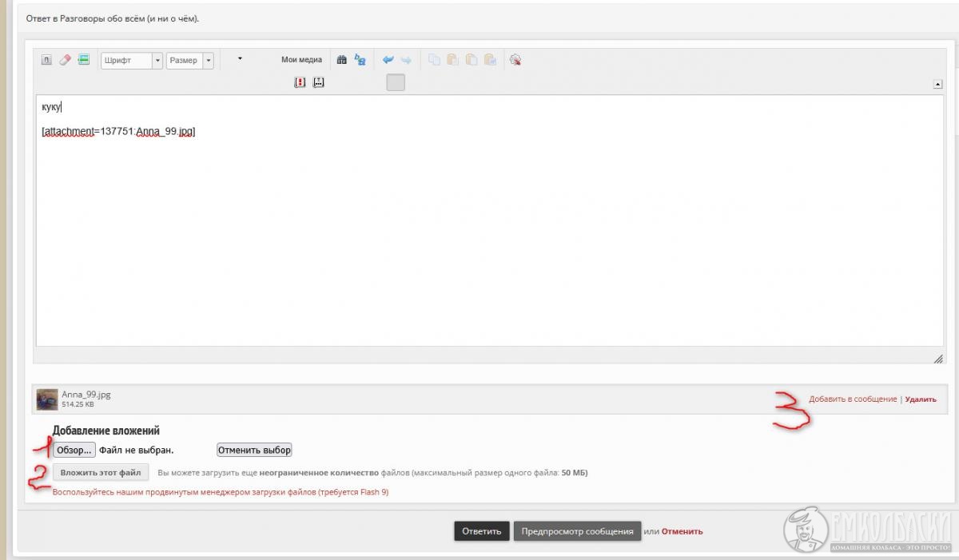Click the Добавить в сообщение link

pos(853,399)
